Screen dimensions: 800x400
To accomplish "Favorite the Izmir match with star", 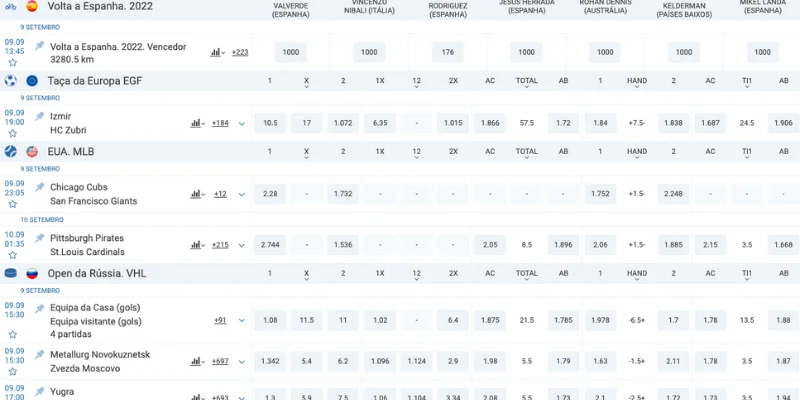I will (13, 133).
